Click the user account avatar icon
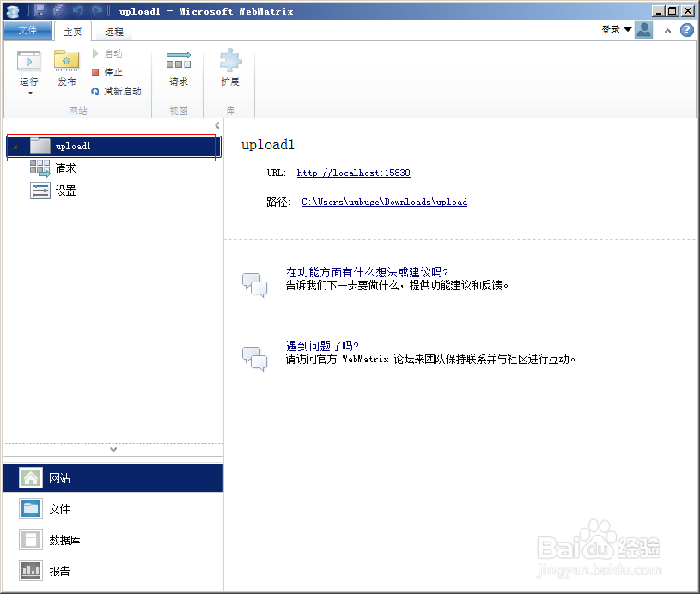 644,30
